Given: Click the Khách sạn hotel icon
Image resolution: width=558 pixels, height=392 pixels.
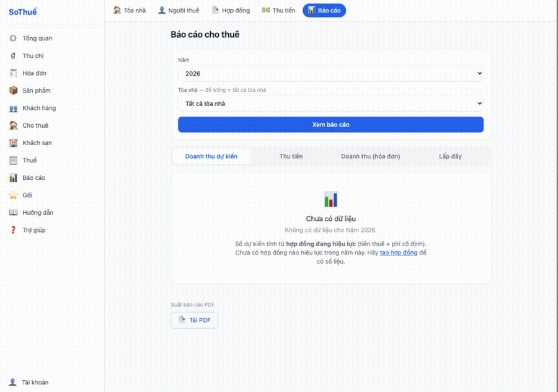Looking at the screenshot, I should click(x=13, y=143).
